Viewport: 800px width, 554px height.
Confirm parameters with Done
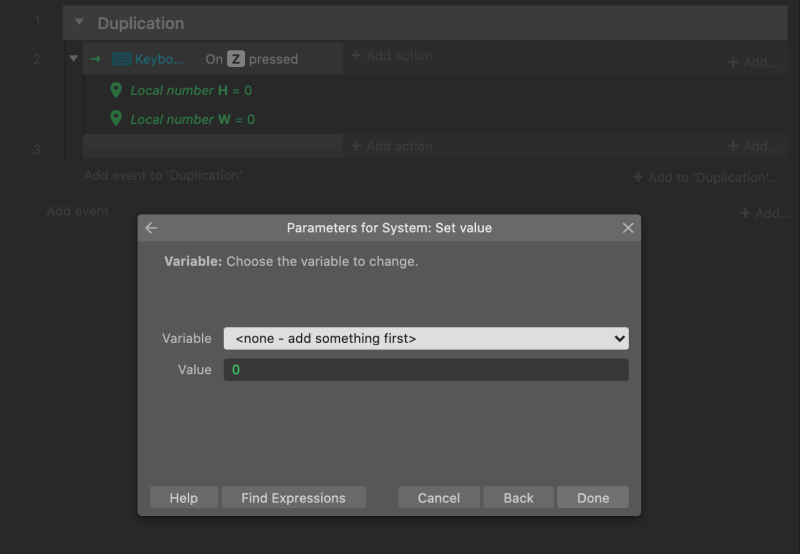(593, 497)
